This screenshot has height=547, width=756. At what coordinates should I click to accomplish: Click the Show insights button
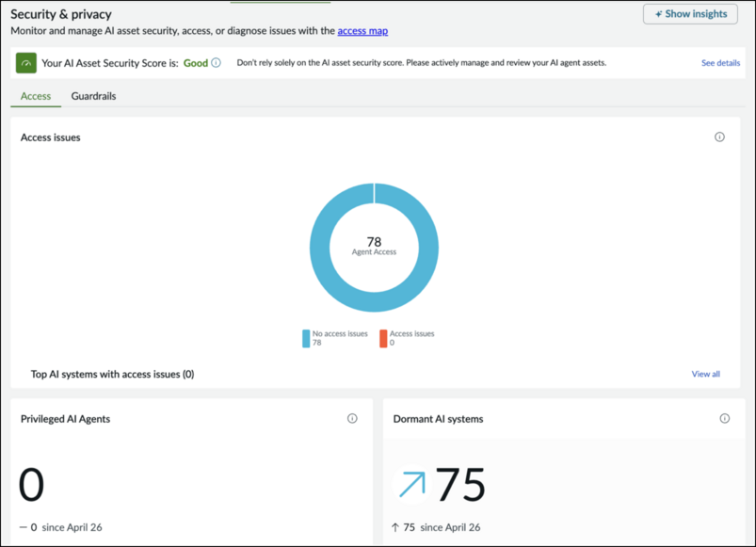pos(690,14)
